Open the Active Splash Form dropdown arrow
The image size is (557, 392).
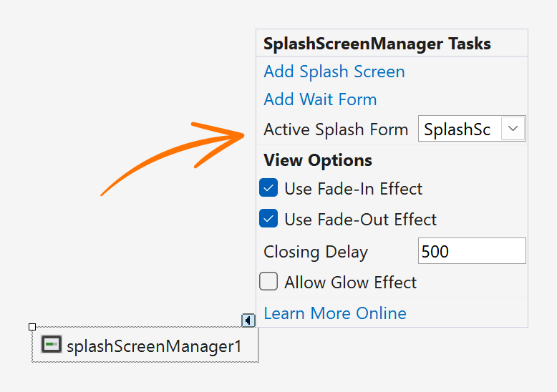tap(513, 129)
